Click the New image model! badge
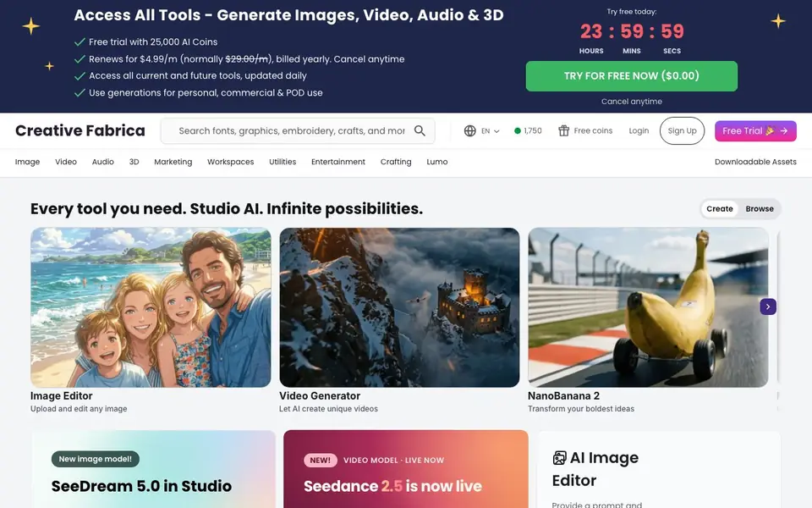 click(96, 459)
